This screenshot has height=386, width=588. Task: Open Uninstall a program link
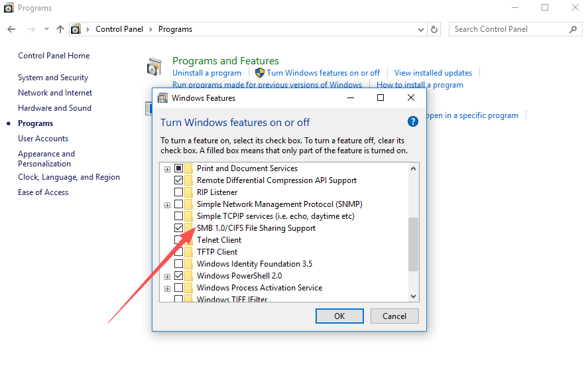pyautogui.click(x=207, y=73)
